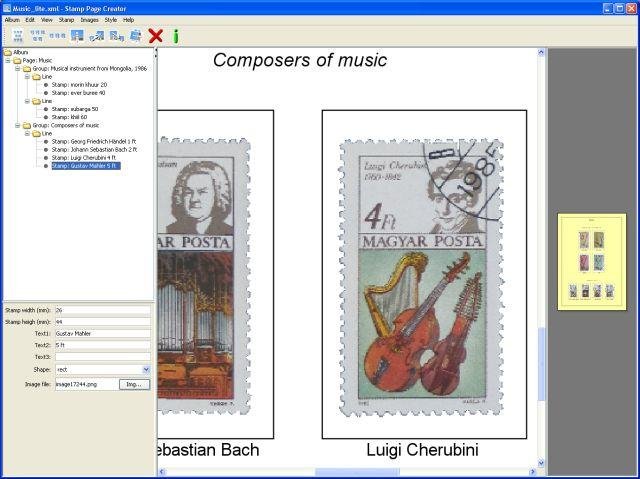Collapse the Line node above subarga stamp
The image size is (640, 479).
pos(27,101)
